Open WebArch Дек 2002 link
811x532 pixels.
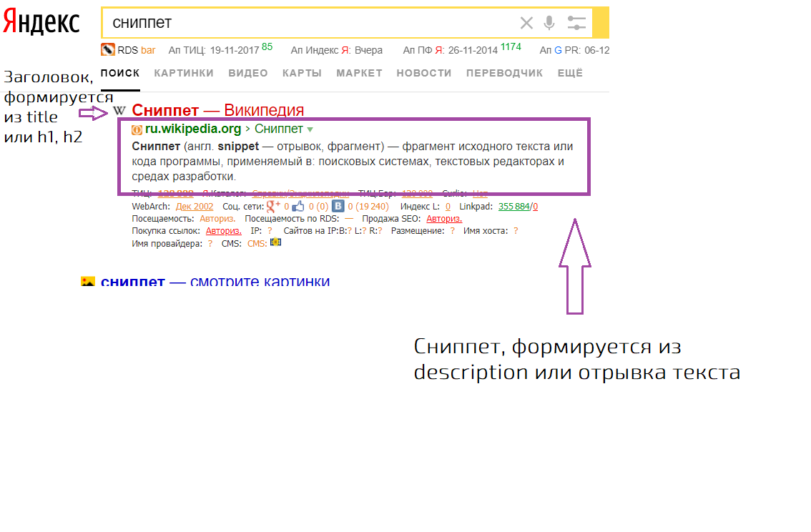(x=195, y=206)
